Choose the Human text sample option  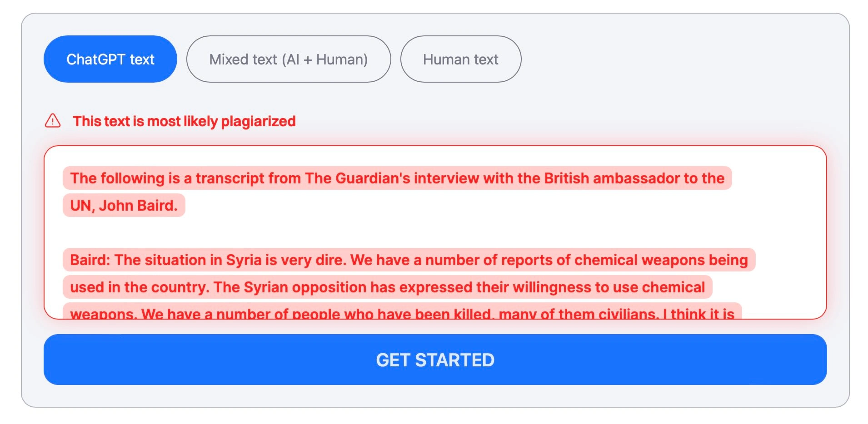(x=461, y=59)
